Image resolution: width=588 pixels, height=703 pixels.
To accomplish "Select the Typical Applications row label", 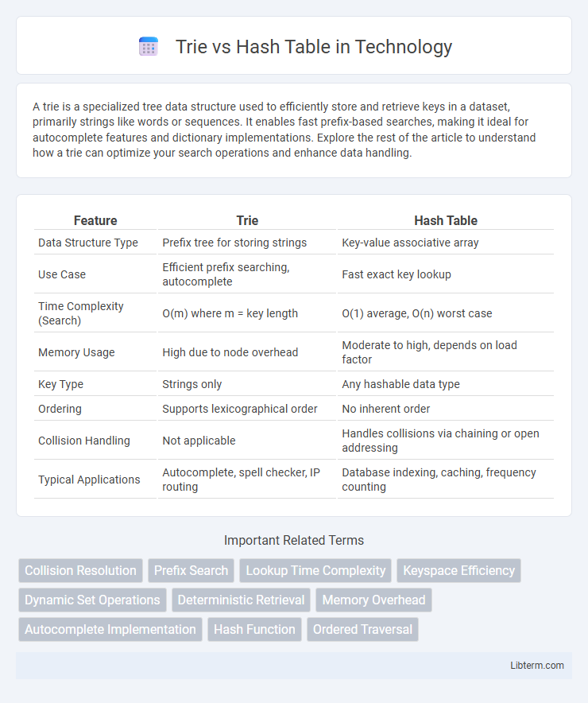I will point(89,480).
